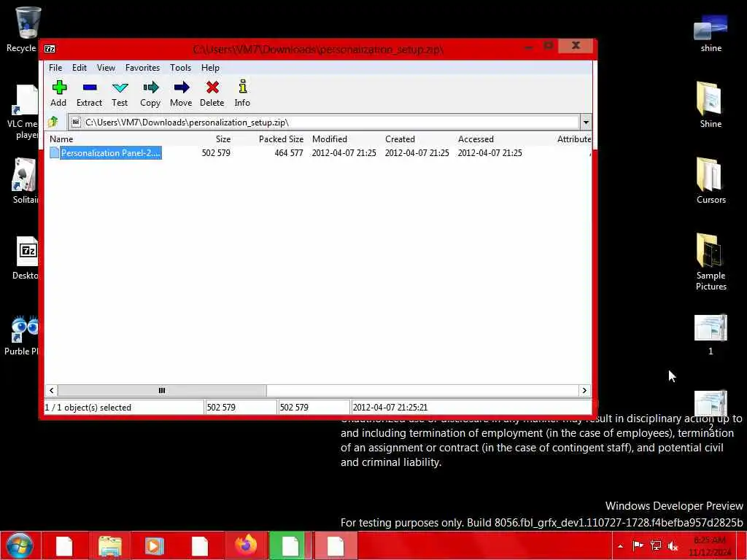Open the View menu
This screenshot has width=747, height=560.
tap(106, 68)
